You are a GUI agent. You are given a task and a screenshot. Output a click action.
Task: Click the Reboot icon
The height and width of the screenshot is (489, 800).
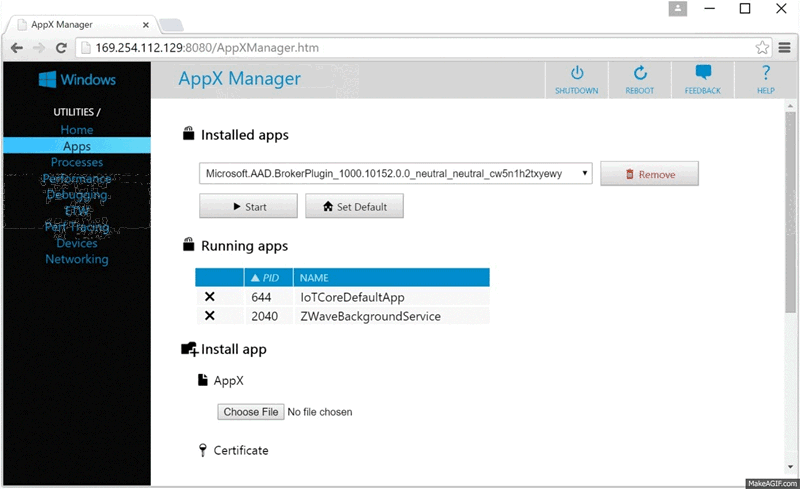[640, 74]
